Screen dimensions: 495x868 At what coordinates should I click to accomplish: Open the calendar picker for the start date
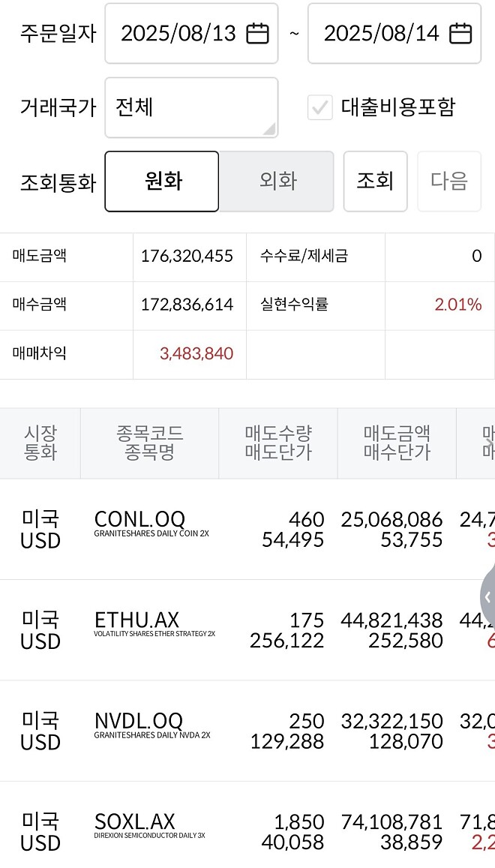coord(256,33)
